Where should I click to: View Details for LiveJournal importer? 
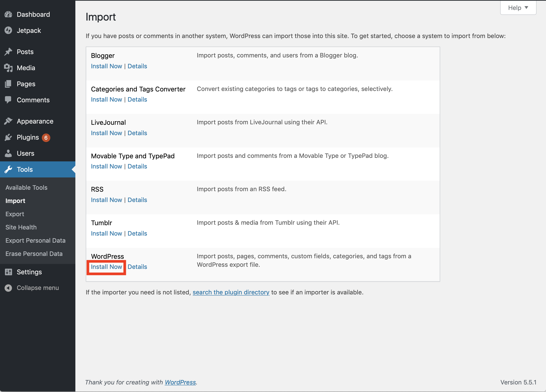click(x=137, y=133)
